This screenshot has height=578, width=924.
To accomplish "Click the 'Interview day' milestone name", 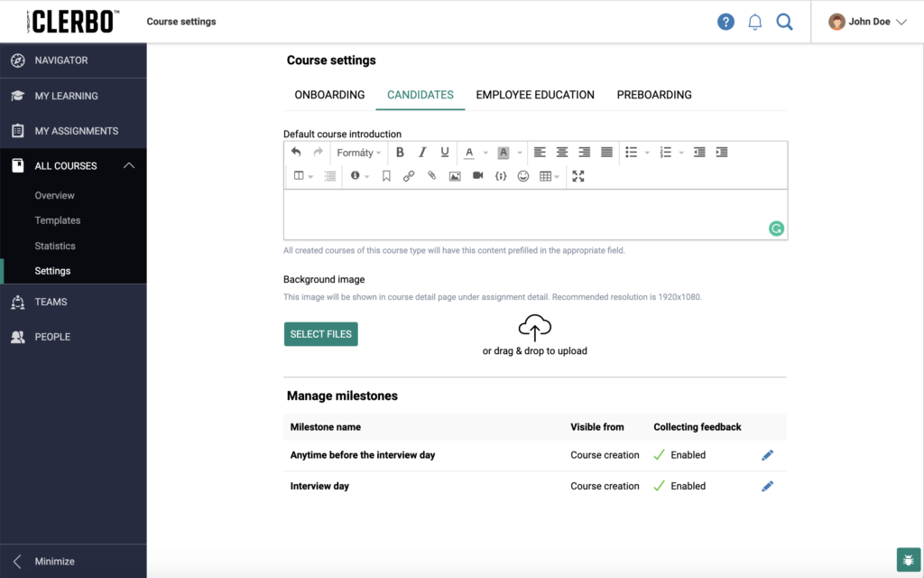I will [x=319, y=486].
